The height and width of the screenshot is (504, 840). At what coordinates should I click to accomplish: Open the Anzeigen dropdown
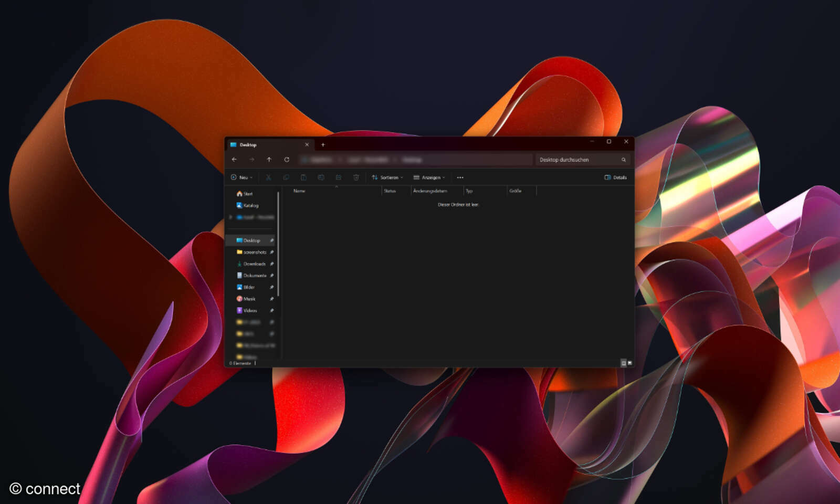[429, 177]
